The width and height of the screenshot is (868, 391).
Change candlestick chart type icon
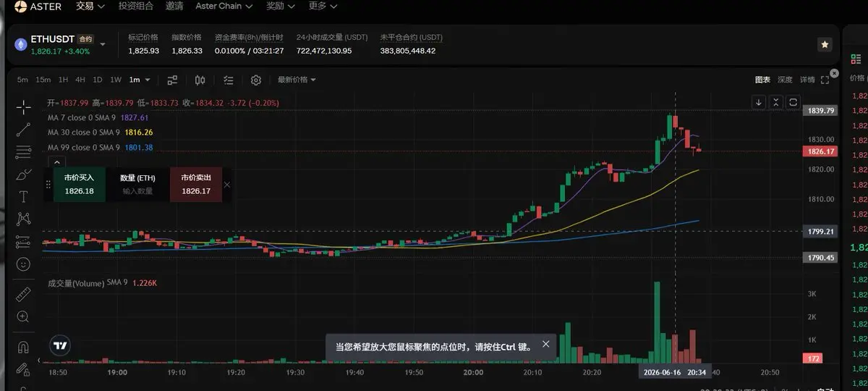coord(200,80)
